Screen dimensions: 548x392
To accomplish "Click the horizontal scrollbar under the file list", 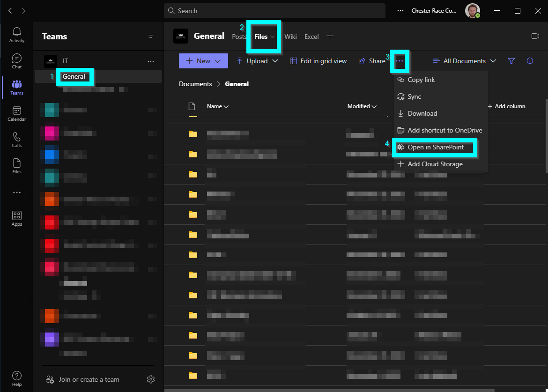I will coord(329,390).
